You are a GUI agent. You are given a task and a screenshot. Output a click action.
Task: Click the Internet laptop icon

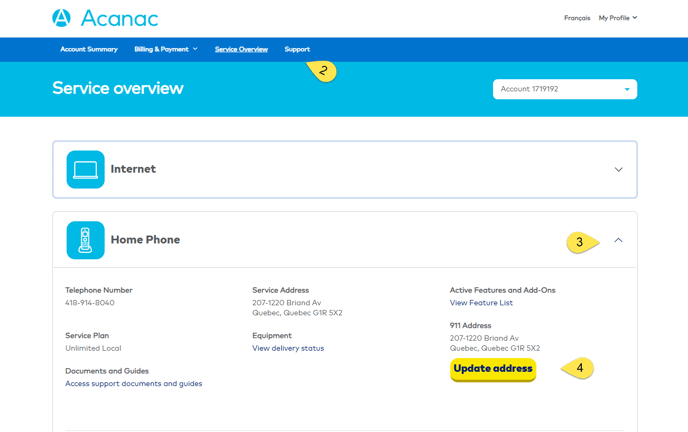[x=86, y=169]
